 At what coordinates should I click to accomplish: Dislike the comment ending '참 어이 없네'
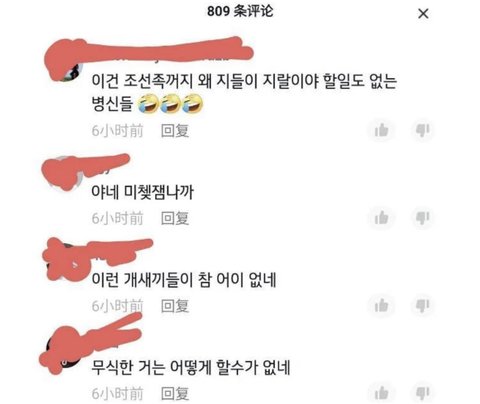423,306
